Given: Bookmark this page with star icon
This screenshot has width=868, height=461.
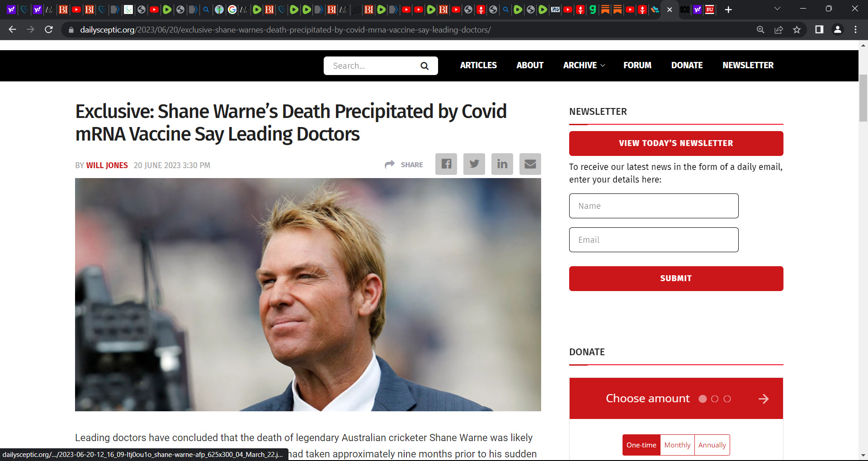Looking at the screenshot, I should [797, 30].
